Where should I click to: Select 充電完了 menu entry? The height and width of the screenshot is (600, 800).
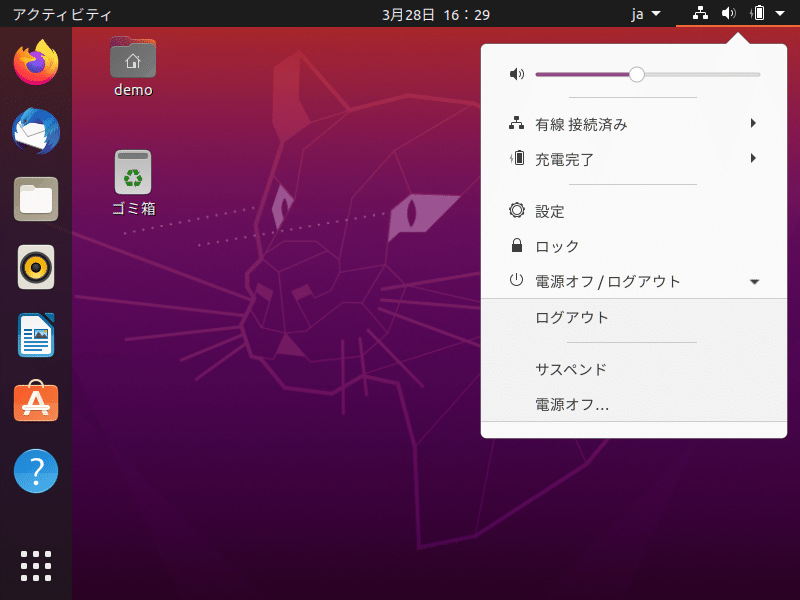634,159
